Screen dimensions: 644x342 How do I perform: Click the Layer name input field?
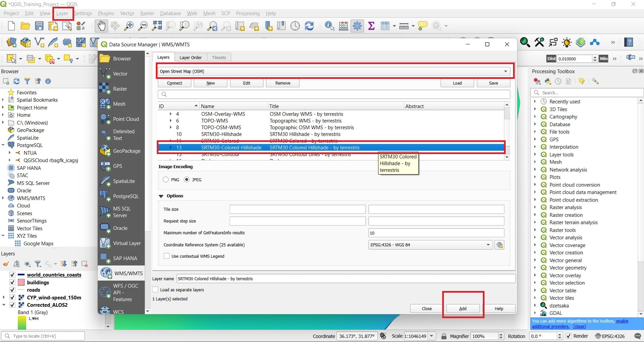346,279
